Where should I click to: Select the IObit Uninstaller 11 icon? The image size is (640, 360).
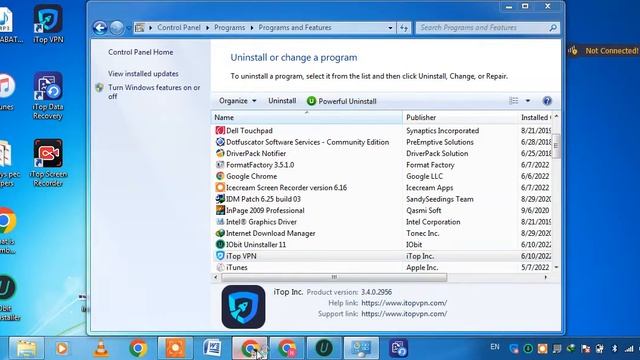click(220, 244)
